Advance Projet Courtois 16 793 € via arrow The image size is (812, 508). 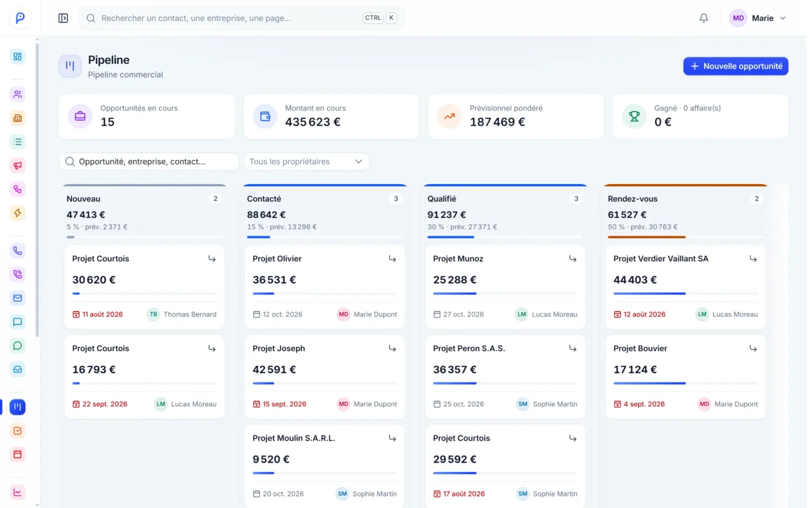(212, 348)
